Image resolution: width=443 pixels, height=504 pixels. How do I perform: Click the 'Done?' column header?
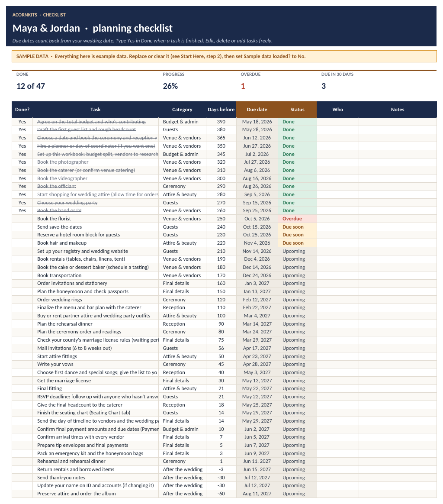click(22, 110)
